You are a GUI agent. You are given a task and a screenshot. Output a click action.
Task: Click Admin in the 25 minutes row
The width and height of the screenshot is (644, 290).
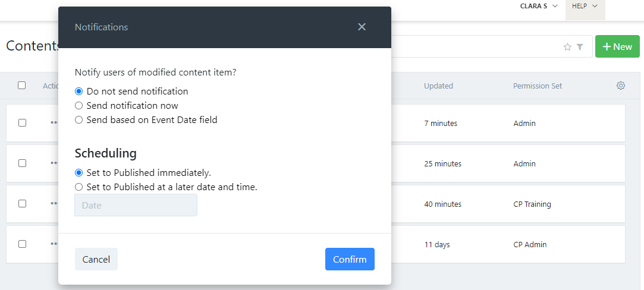(524, 163)
